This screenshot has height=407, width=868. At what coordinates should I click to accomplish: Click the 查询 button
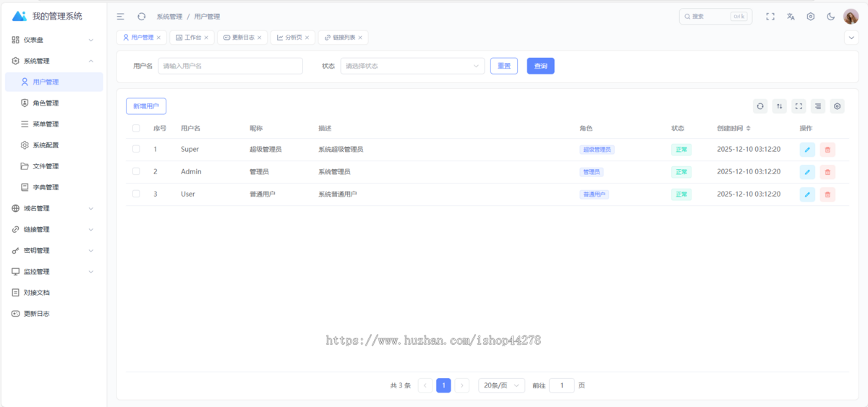(x=540, y=66)
